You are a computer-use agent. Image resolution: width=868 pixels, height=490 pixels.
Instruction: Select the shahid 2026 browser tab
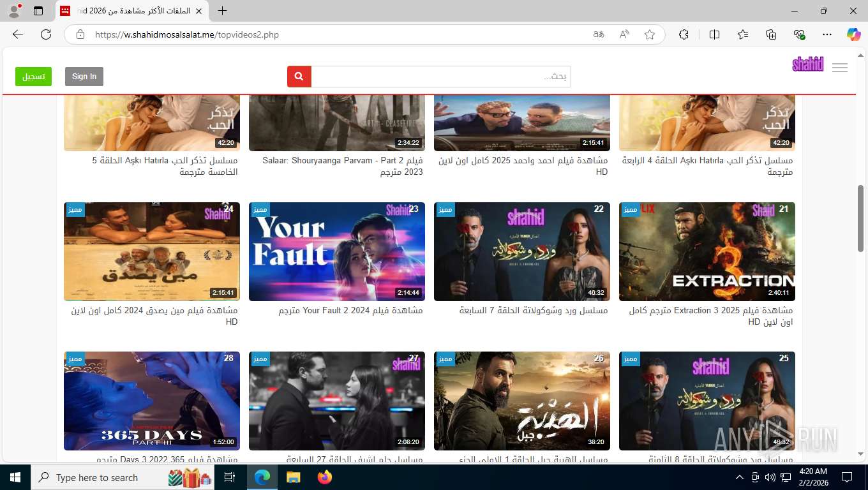pos(131,11)
